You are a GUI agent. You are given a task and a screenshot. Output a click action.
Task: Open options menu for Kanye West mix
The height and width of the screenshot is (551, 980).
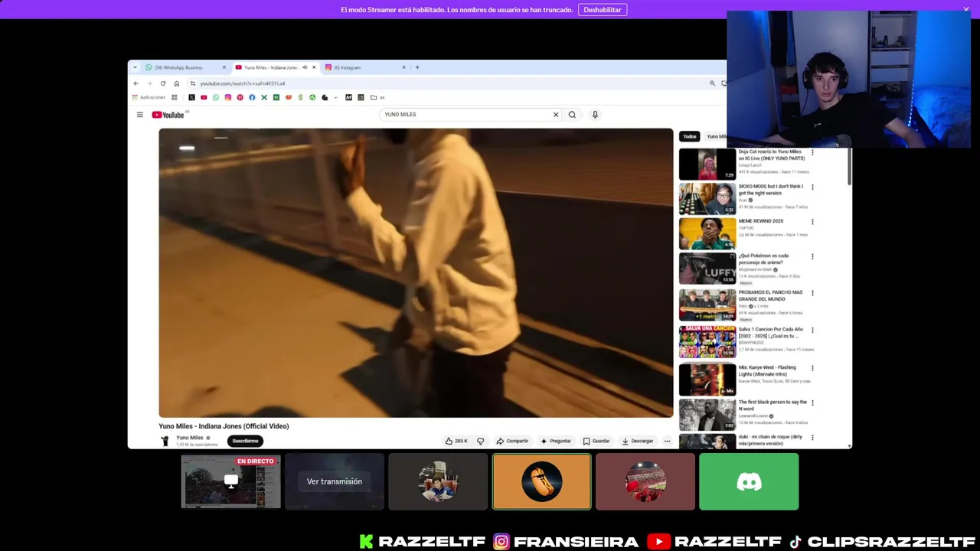(x=812, y=368)
